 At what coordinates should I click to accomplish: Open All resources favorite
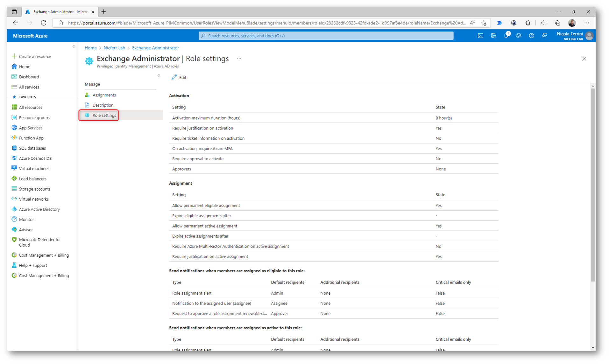point(31,107)
